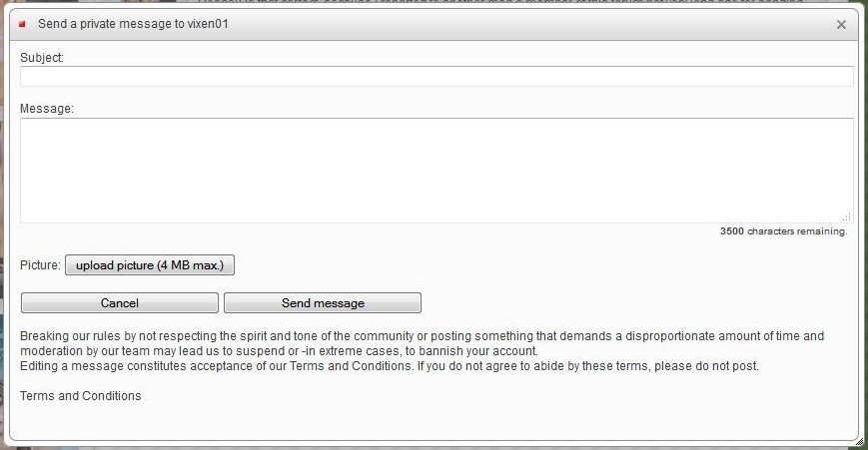Close the private message dialog with the X
The height and width of the screenshot is (450, 868).
click(841, 24)
